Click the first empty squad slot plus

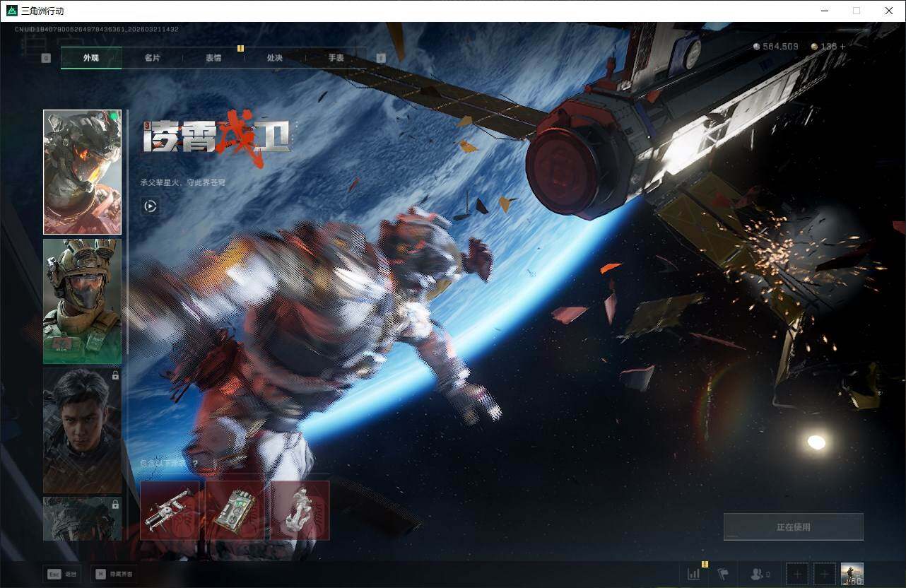point(796,575)
